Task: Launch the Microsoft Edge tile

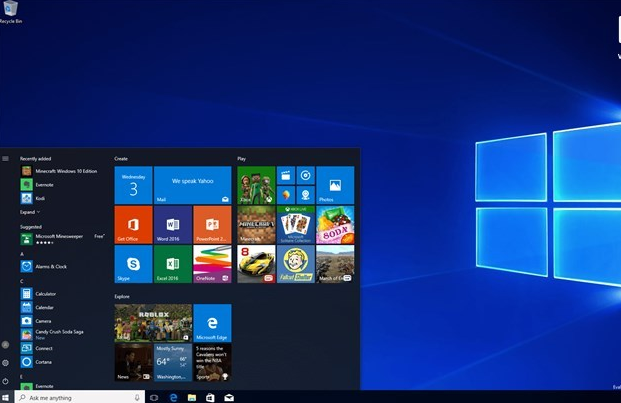Action: pyautogui.click(x=212, y=323)
